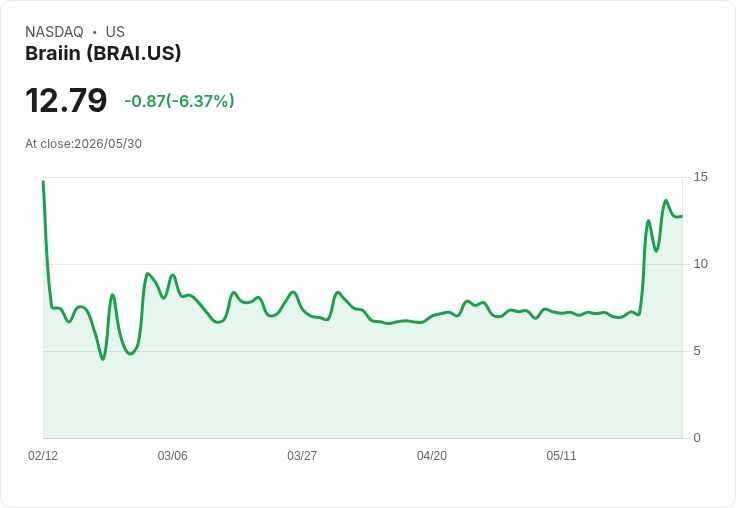Click the Braiin (BRAI.US) stock title
736x508 pixels.
click(x=103, y=54)
